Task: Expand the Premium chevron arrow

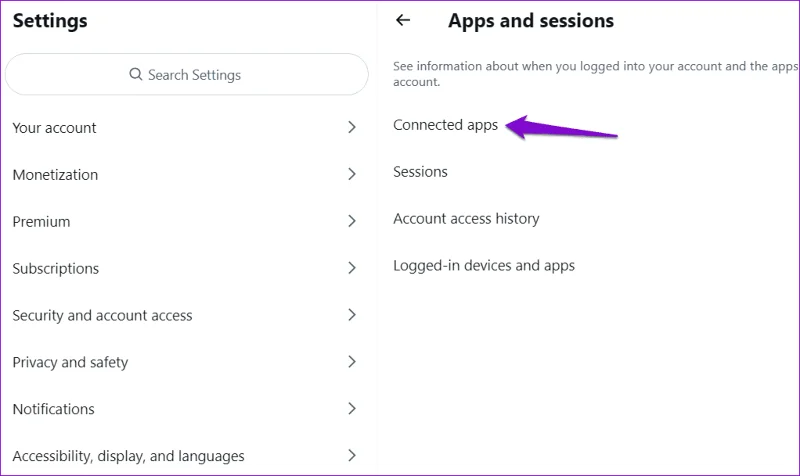Action: [x=352, y=221]
